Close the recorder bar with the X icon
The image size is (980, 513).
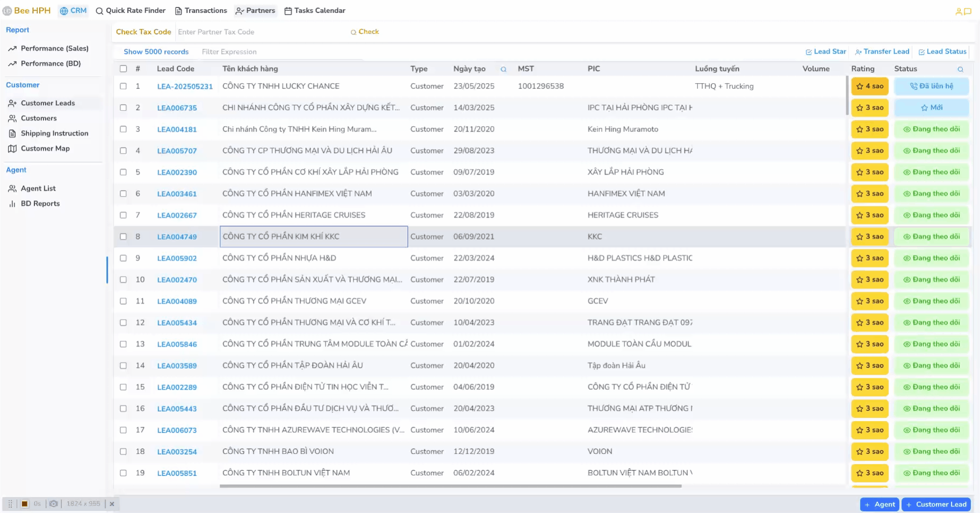[x=112, y=504]
